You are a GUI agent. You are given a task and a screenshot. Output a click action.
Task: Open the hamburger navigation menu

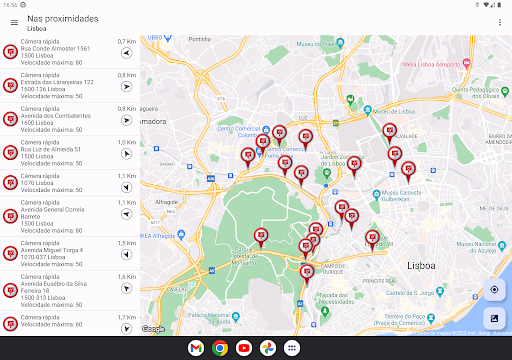click(x=14, y=23)
